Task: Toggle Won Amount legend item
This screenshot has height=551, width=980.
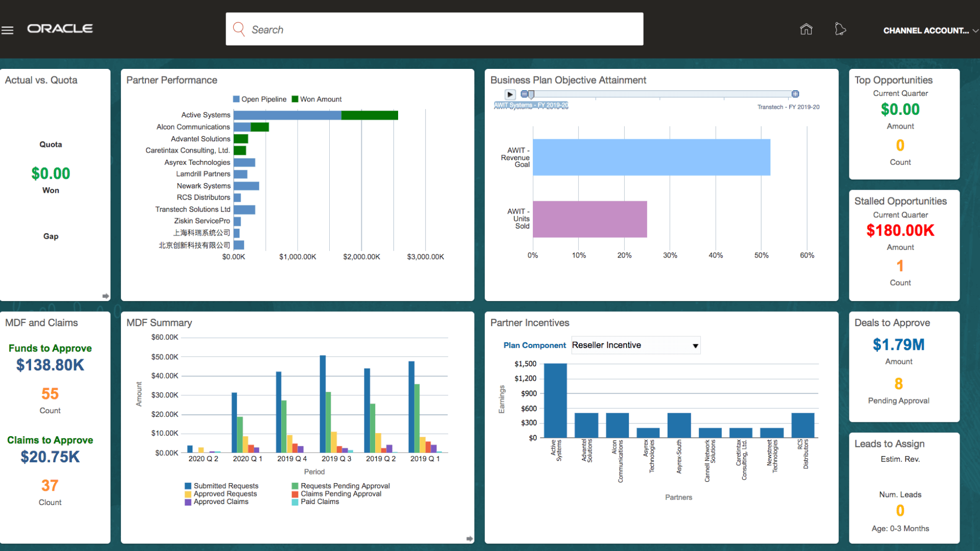Action: point(316,99)
